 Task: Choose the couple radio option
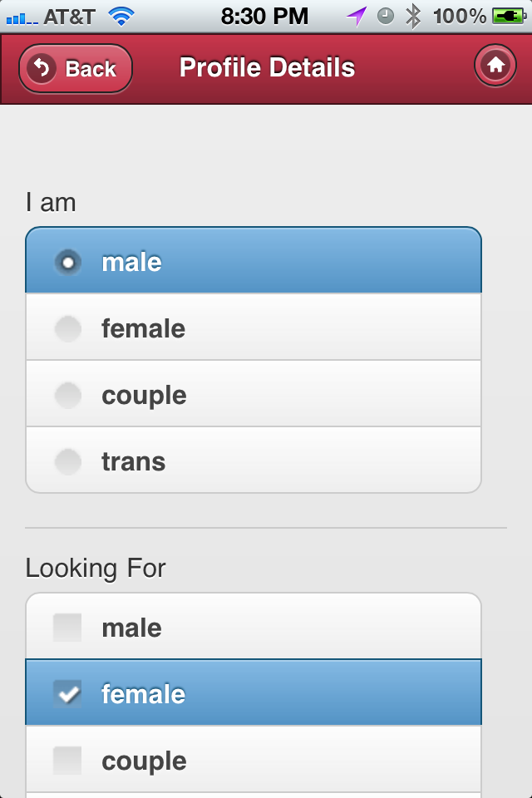coord(254,394)
